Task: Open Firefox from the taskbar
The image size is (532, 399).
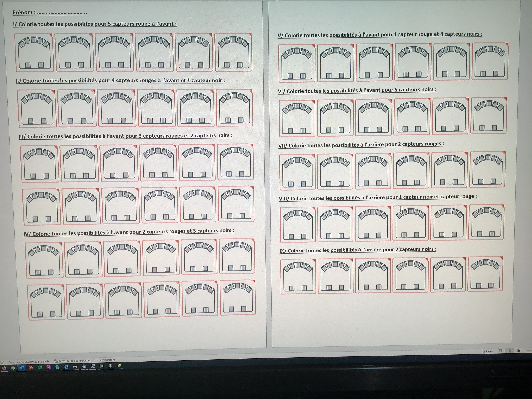Action: [x=4, y=368]
